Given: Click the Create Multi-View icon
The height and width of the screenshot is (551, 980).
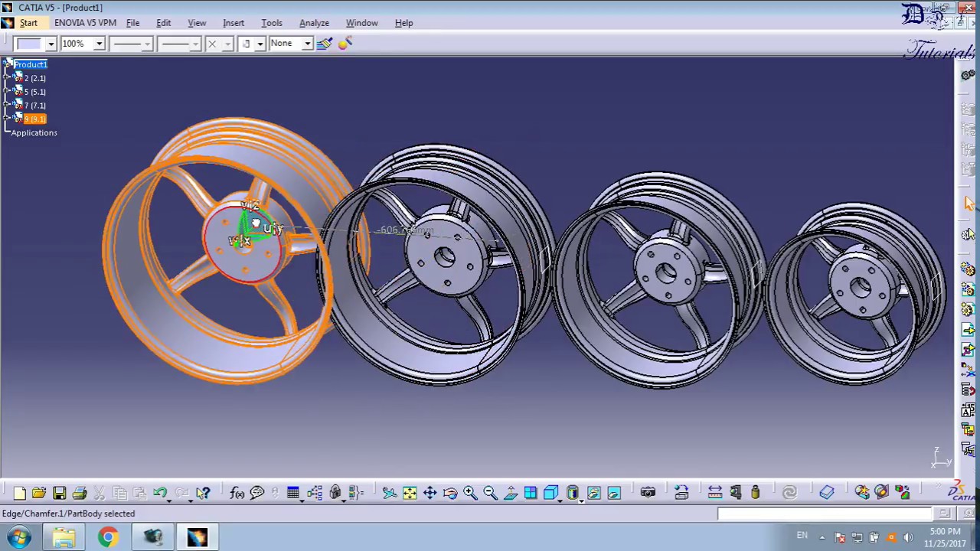Looking at the screenshot, I should [x=531, y=493].
